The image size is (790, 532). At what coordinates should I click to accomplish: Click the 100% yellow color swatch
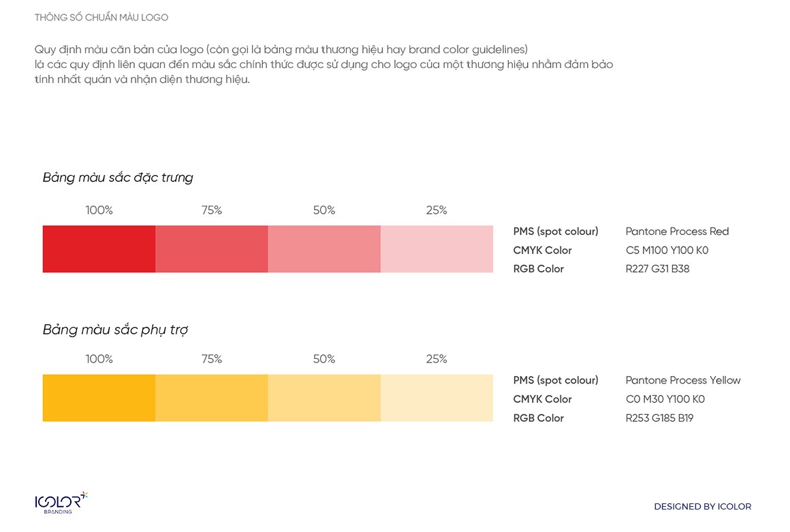click(99, 398)
